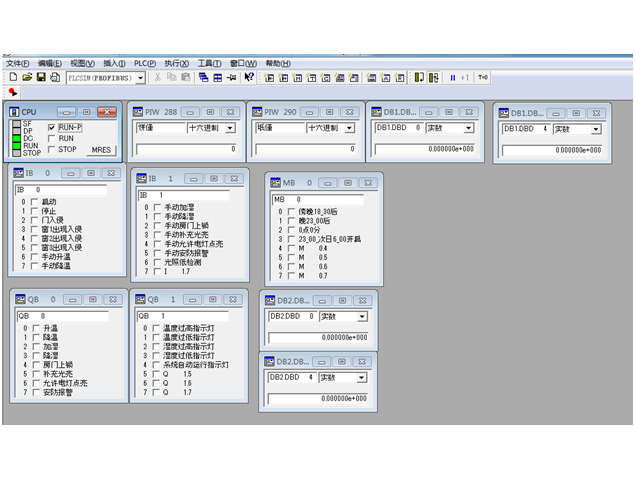This screenshot has height=489, width=635.
Task: Activate the context help arrow icon
Action: (x=249, y=77)
